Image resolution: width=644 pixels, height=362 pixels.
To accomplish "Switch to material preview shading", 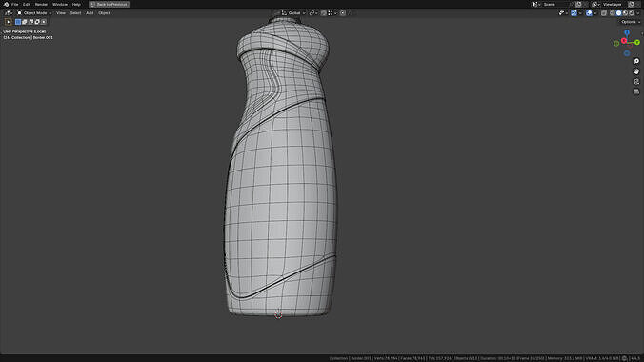I will pos(625,13).
